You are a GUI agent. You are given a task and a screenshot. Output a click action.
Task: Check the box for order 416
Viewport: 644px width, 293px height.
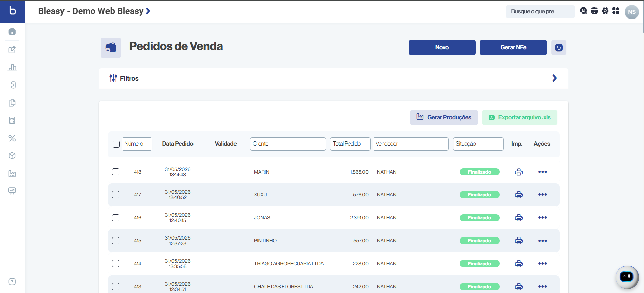click(x=116, y=218)
